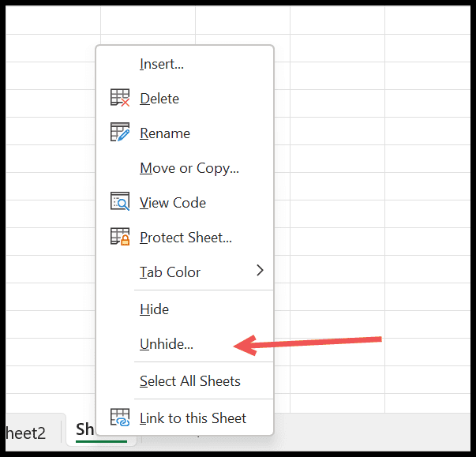This screenshot has height=457, width=476.
Task: Expand the Tab Color submenu arrow
Action: pyautogui.click(x=260, y=270)
